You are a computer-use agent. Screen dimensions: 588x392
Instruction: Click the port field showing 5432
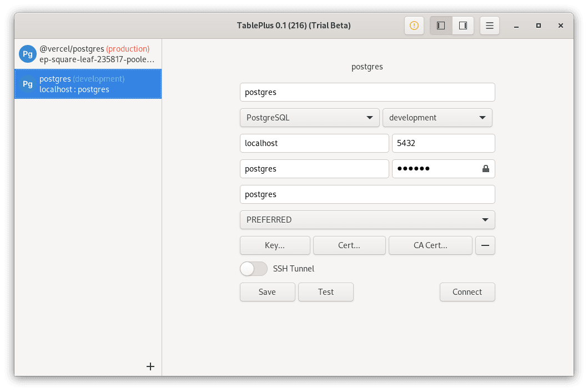[443, 143]
